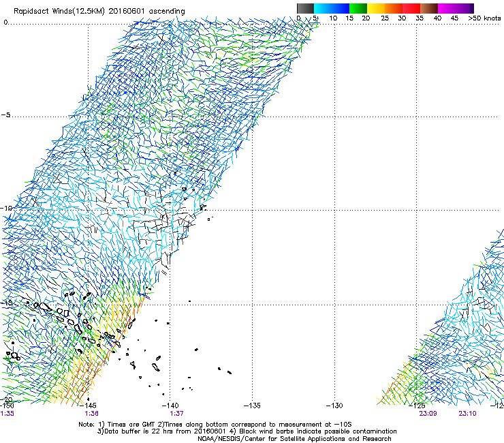
Task: Click the '40' legend label under the color bar
Action: pos(437,18)
